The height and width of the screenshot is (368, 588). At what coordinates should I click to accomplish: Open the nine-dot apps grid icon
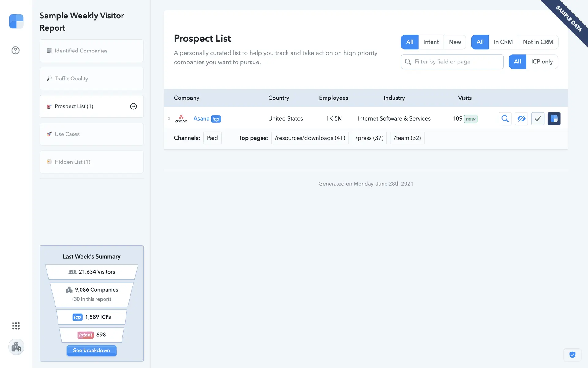[x=16, y=326]
